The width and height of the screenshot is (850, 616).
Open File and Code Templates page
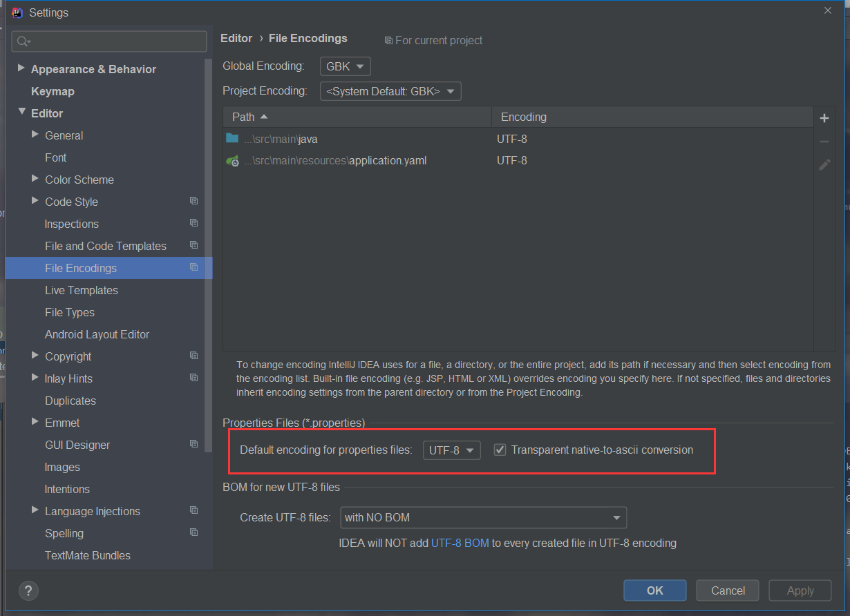click(106, 246)
